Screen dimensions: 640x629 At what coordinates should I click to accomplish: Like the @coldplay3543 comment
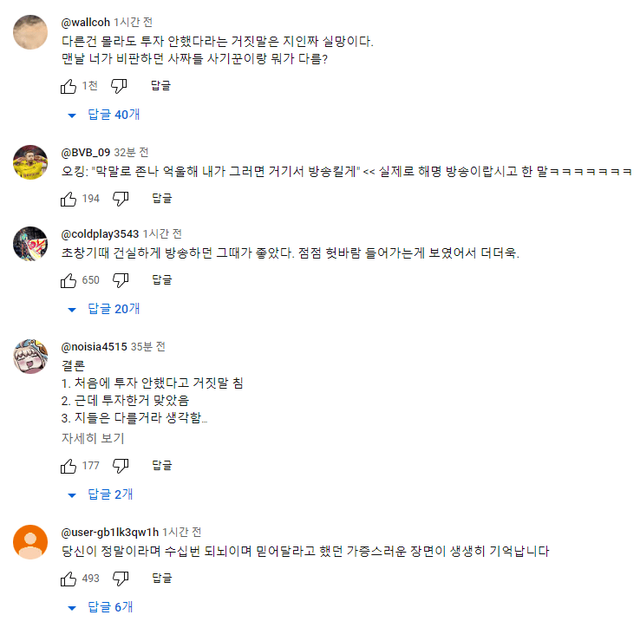(x=68, y=280)
